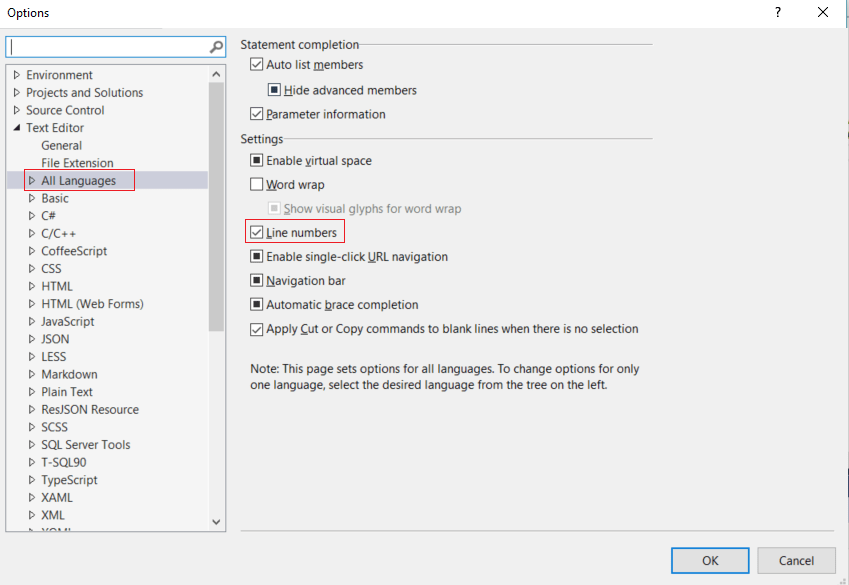Uncheck Auto list members

tap(257, 64)
